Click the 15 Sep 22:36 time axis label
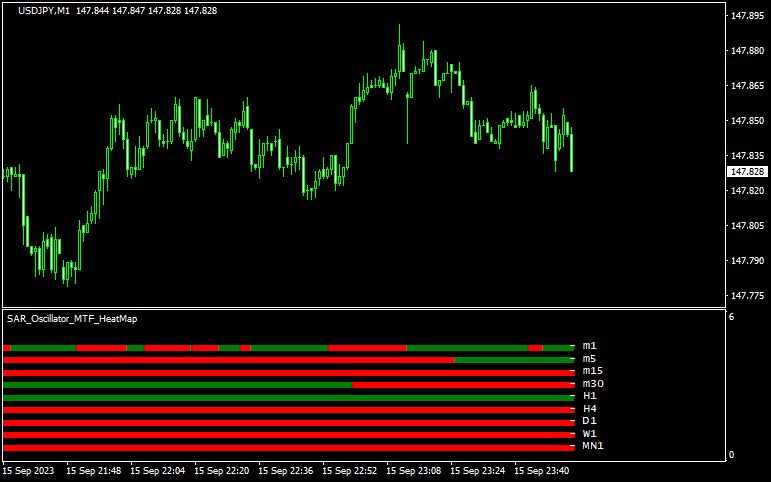The width and height of the screenshot is (771, 482). pyautogui.click(x=285, y=471)
